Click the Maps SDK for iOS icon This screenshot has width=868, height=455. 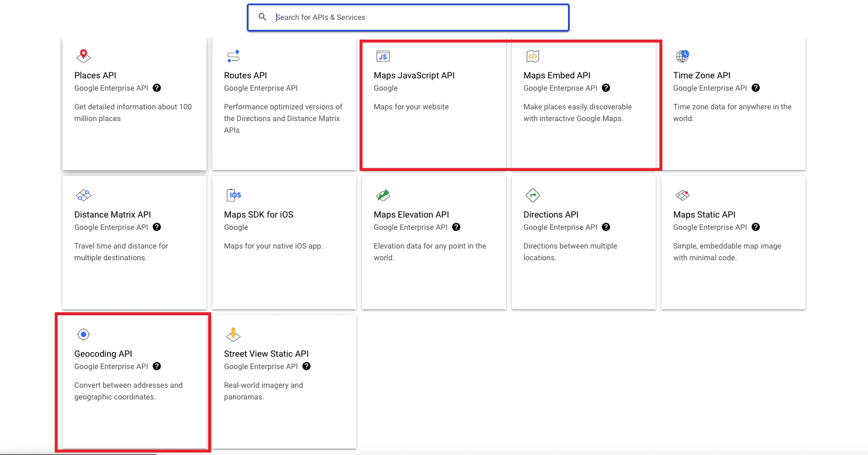coord(234,195)
